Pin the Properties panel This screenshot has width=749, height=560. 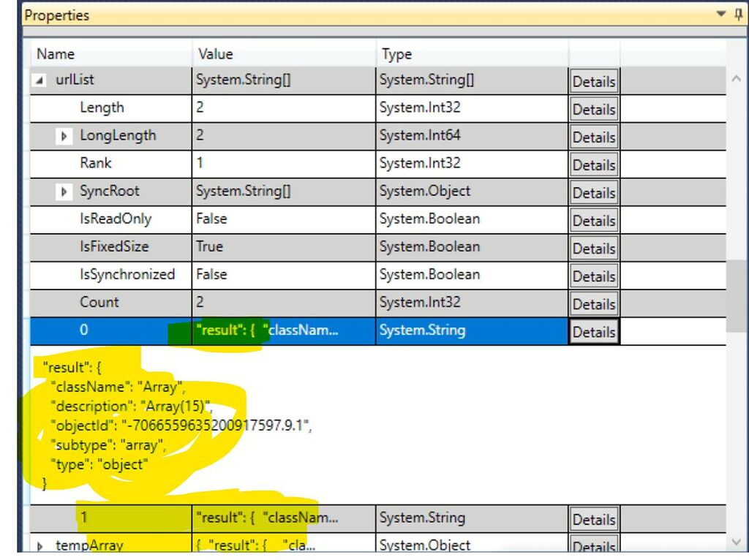point(739,15)
